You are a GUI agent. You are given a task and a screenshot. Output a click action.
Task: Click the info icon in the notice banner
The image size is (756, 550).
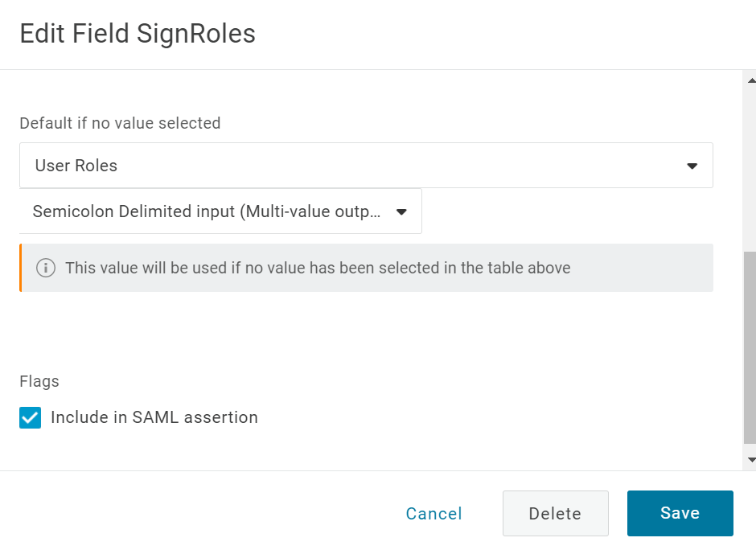(46, 268)
